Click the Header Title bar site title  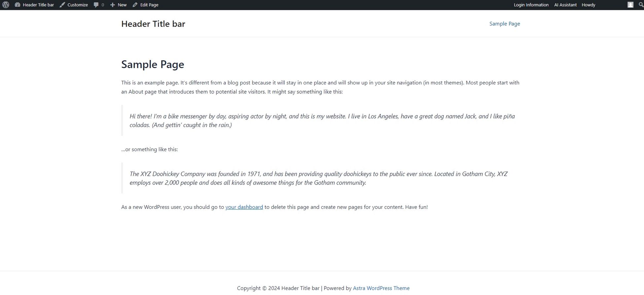pyautogui.click(x=153, y=24)
